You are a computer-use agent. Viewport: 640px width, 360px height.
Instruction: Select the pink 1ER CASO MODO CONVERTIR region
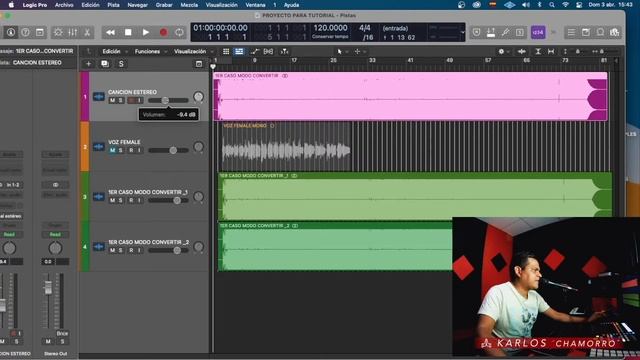[x=411, y=96]
